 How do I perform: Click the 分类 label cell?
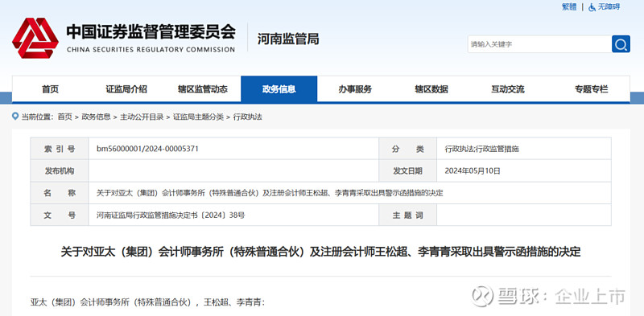[407, 149]
